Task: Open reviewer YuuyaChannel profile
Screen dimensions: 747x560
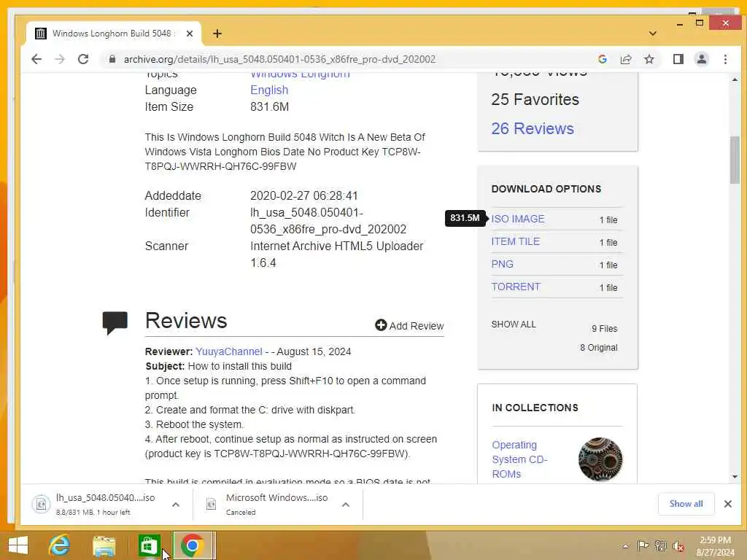Action: point(228,351)
